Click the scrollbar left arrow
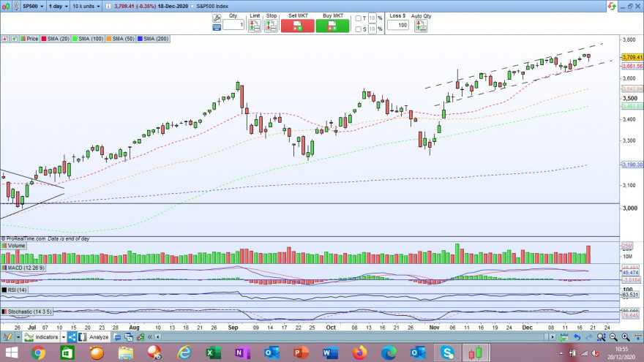This screenshot has width=644, height=362. [158, 337]
